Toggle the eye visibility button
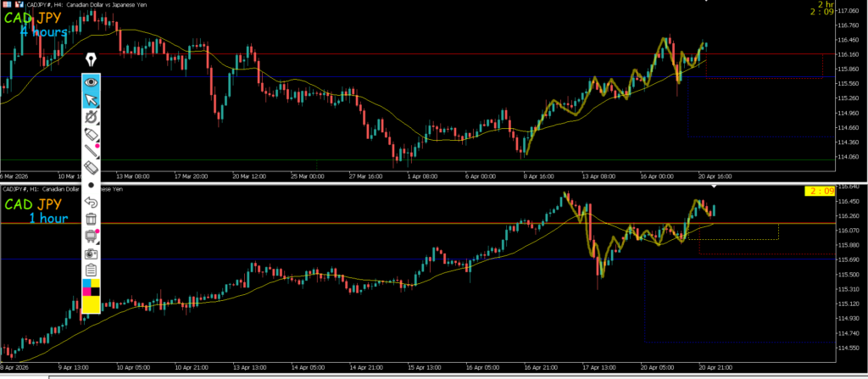This screenshot has width=868, height=379. tap(92, 82)
